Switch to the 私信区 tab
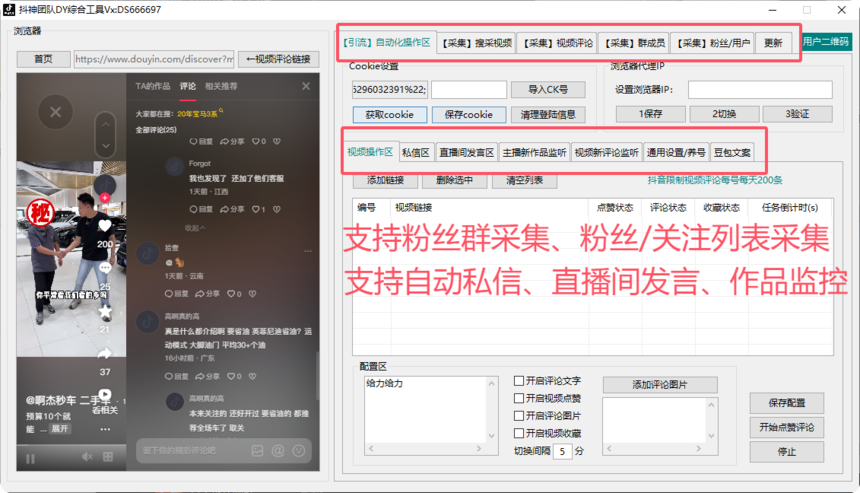This screenshot has height=493, width=860. 415,152
